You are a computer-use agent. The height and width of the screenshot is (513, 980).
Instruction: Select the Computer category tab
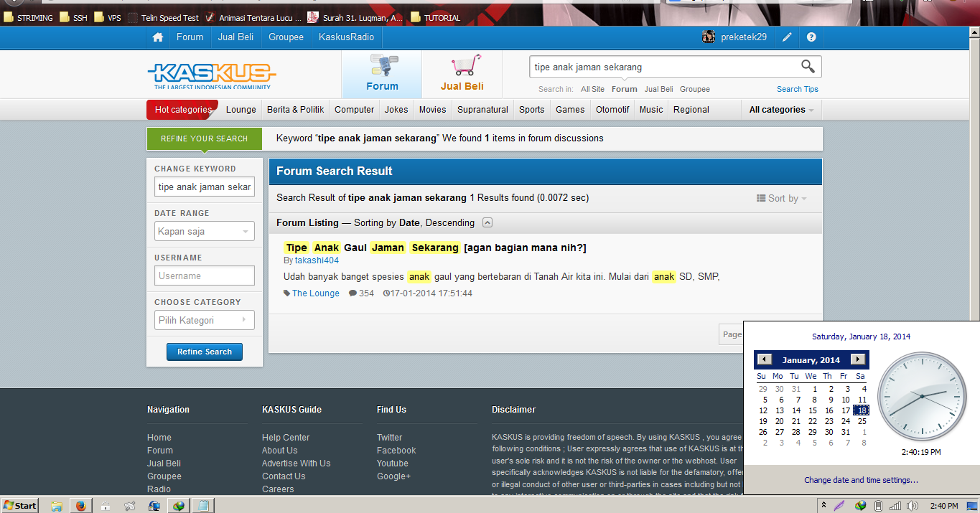coord(354,110)
